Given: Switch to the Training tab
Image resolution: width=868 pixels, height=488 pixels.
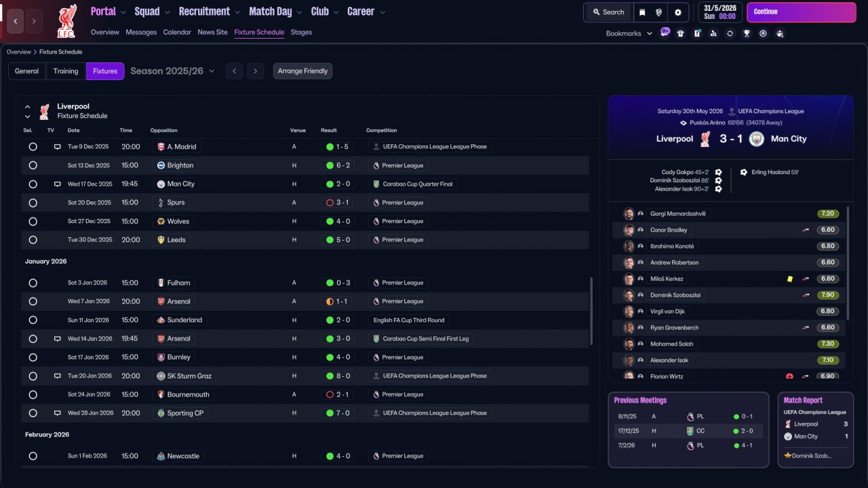Looking at the screenshot, I should (66, 71).
